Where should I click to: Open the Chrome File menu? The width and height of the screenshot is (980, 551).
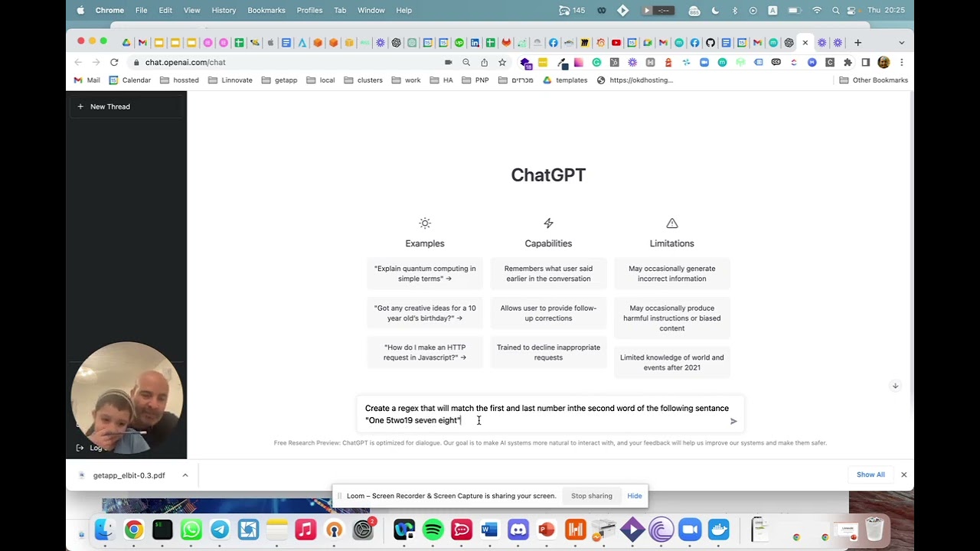pos(141,10)
